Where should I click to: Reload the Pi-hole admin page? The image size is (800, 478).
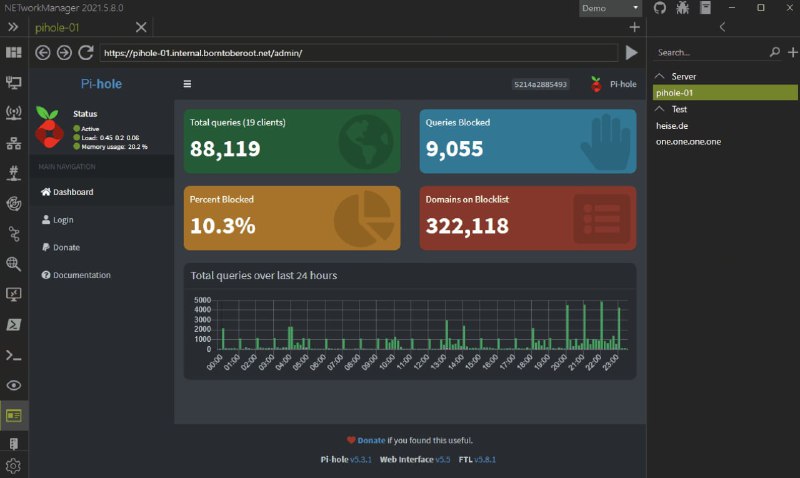click(x=86, y=53)
